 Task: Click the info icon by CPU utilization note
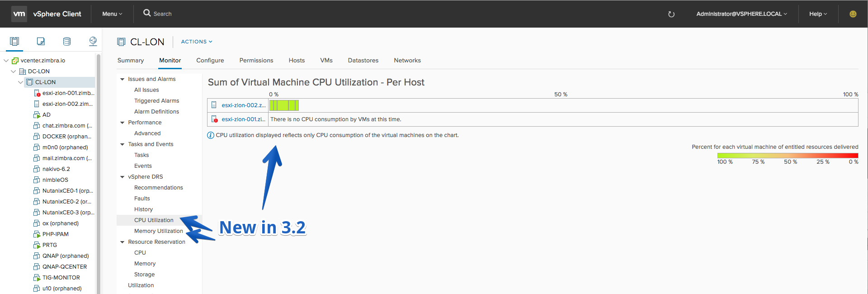coord(211,135)
